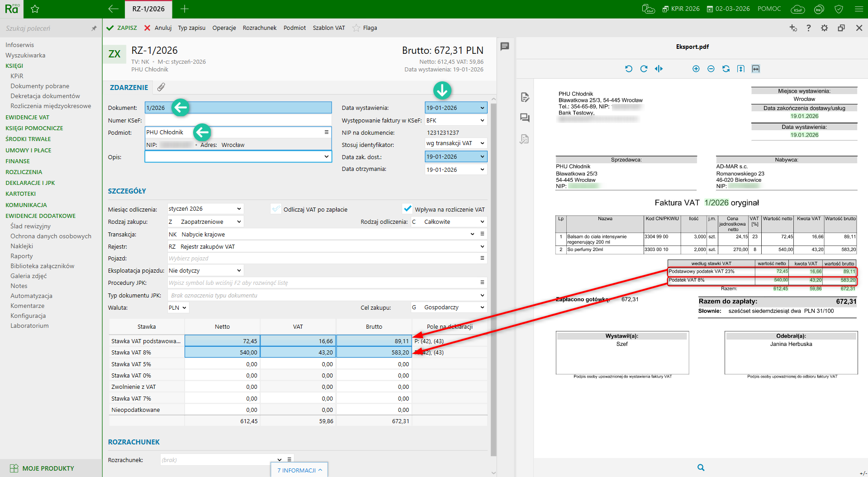Click the magnifier search icon below PDF

701,468
